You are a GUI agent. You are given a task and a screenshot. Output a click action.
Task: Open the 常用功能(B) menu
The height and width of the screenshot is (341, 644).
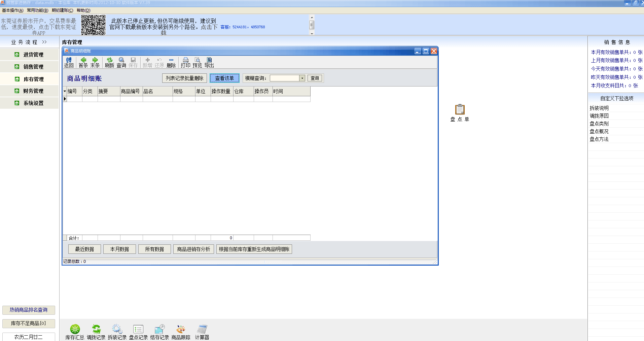[38, 10]
